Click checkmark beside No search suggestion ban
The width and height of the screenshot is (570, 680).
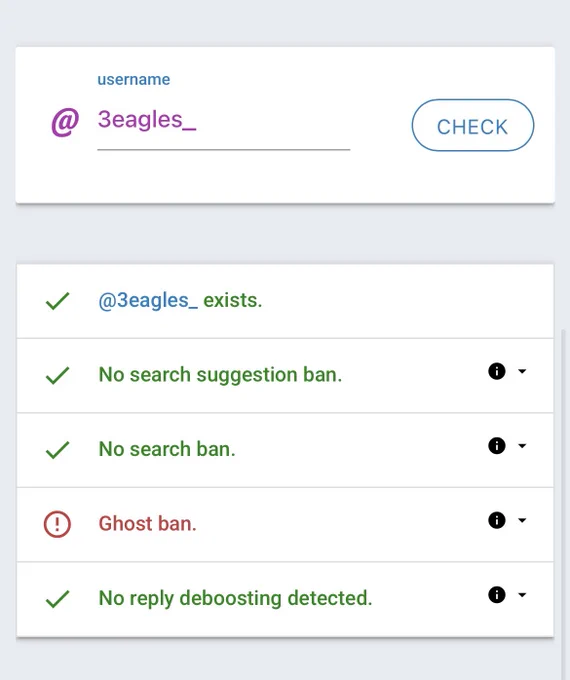click(x=57, y=376)
